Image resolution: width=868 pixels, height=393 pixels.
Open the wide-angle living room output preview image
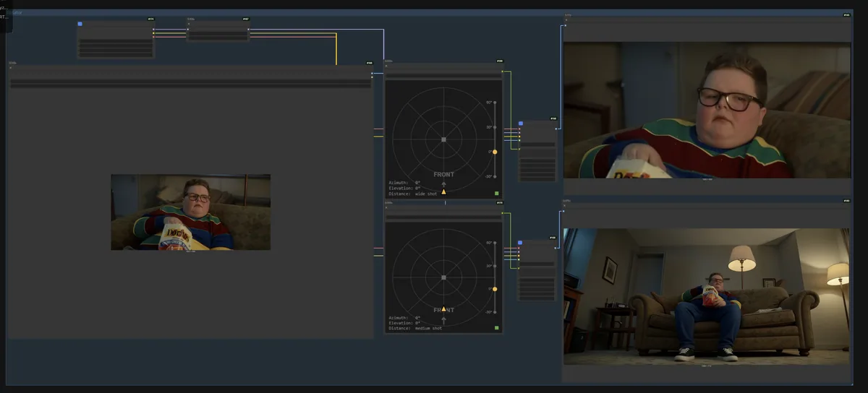coord(707,296)
